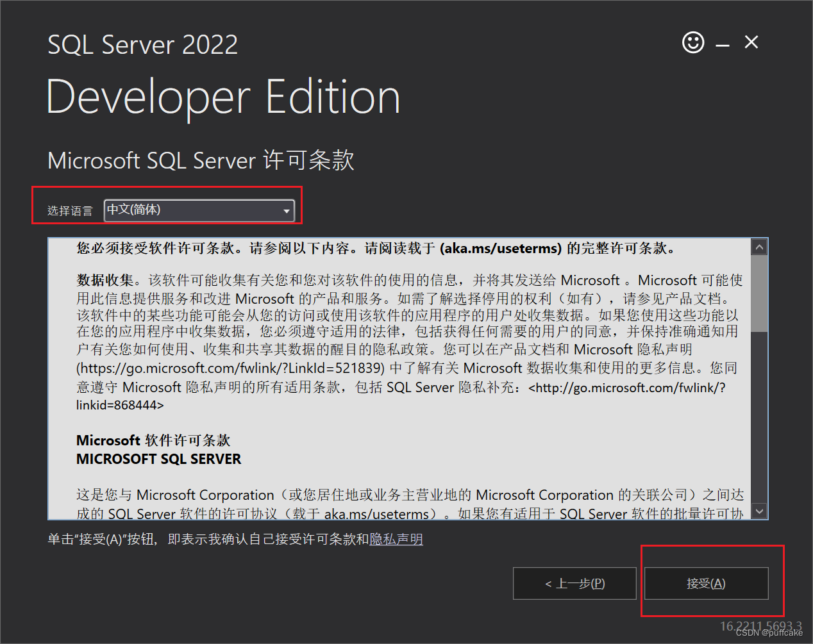Click the license text scroll-down arrow
The height and width of the screenshot is (644, 813).
(759, 511)
